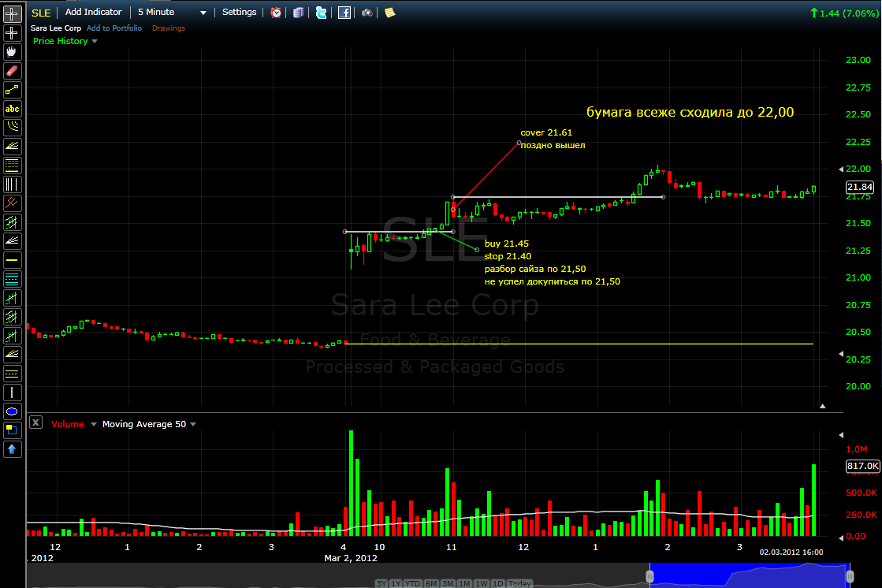Set chart range to YTD
This screenshot has height=588, width=882.
pos(413,583)
